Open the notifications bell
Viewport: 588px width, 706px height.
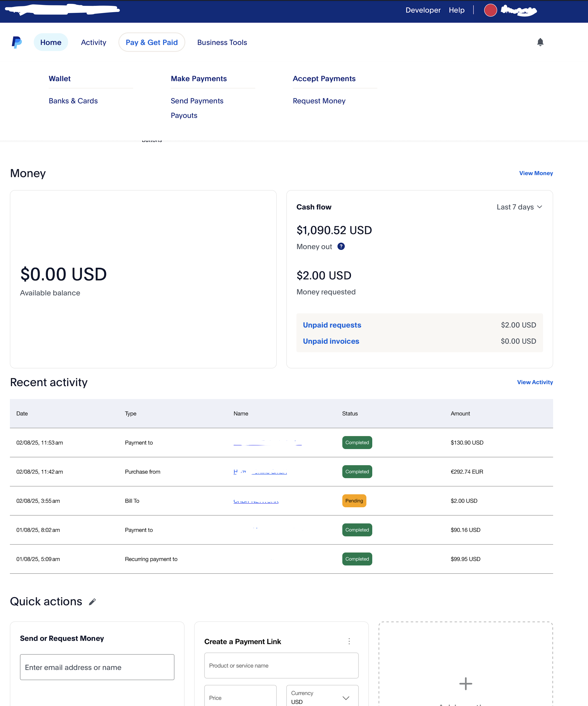(x=540, y=42)
